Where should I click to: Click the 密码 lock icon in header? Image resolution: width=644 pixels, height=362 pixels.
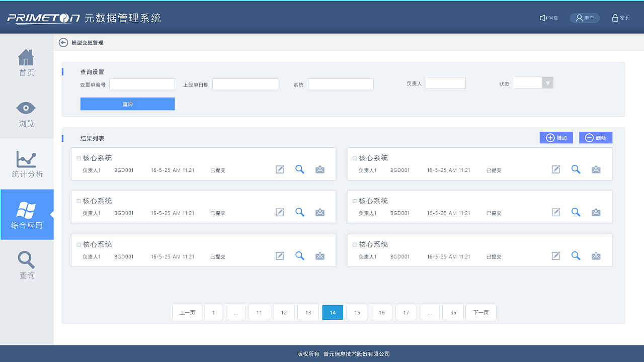(615, 18)
